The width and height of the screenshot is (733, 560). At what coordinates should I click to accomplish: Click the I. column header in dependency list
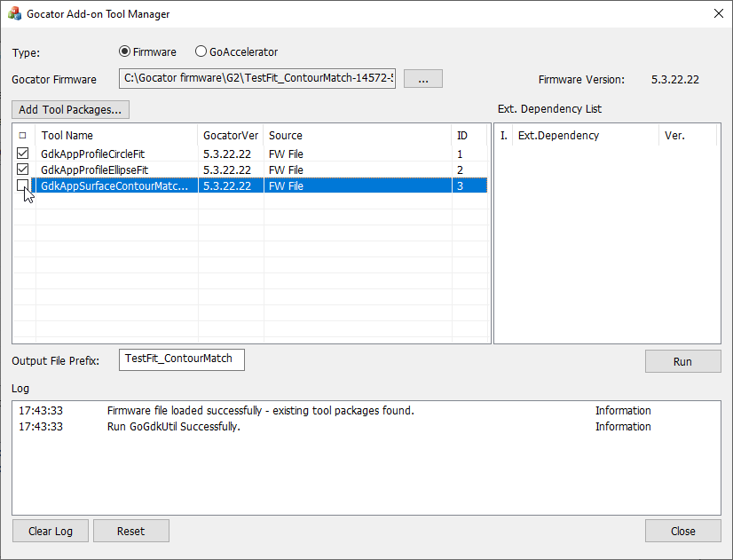point(503,136)
